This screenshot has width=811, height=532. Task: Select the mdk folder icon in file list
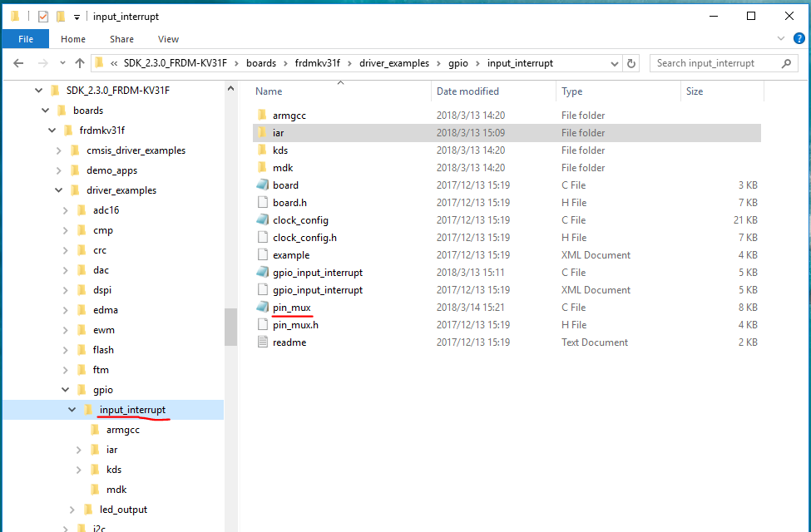pos(262,168)
